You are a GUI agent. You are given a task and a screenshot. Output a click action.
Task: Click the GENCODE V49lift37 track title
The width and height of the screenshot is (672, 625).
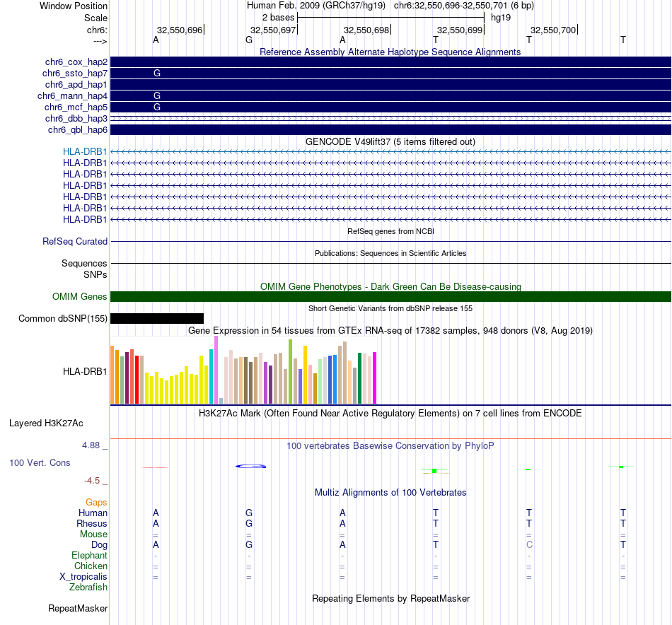tap(390, 142)
